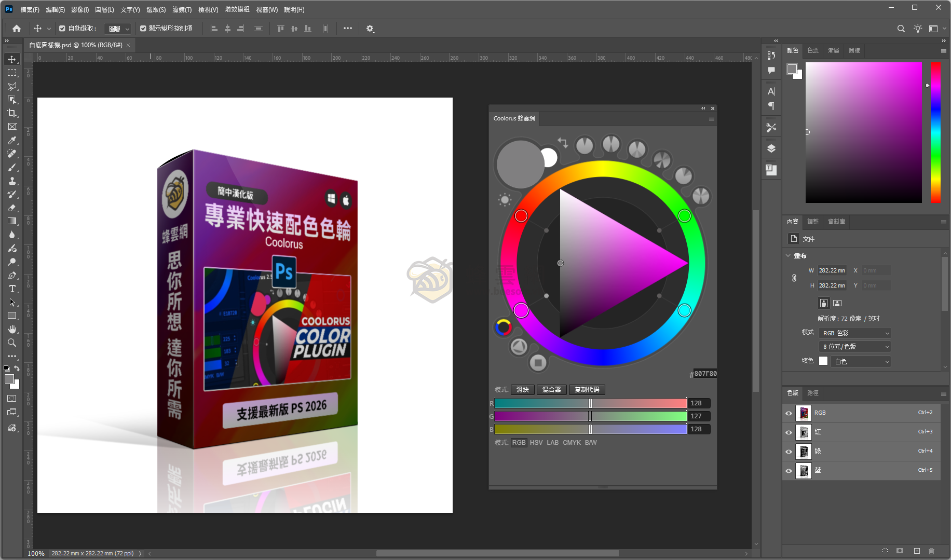Image resolution: width=951 pixels, height=560 pixels.
Task: Click the 混合器 button in Coolorus
Action: point(552,390)
